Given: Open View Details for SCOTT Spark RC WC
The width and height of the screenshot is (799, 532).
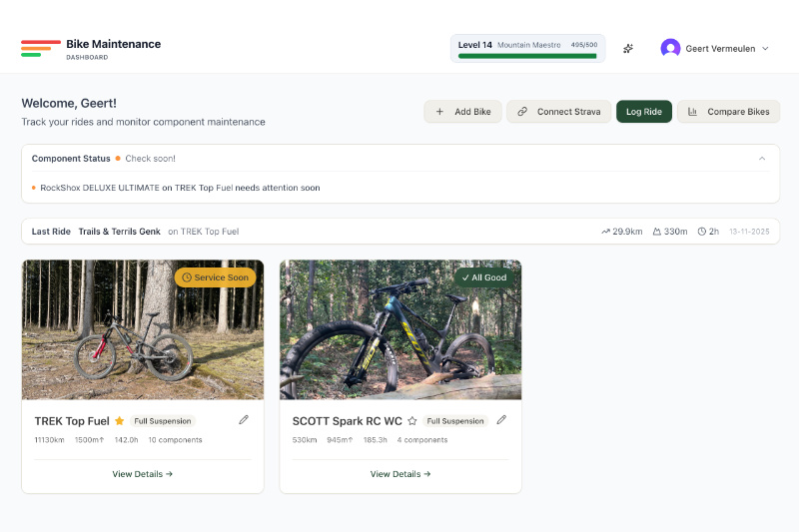Looking at the screenshot, I should [400, 474].
